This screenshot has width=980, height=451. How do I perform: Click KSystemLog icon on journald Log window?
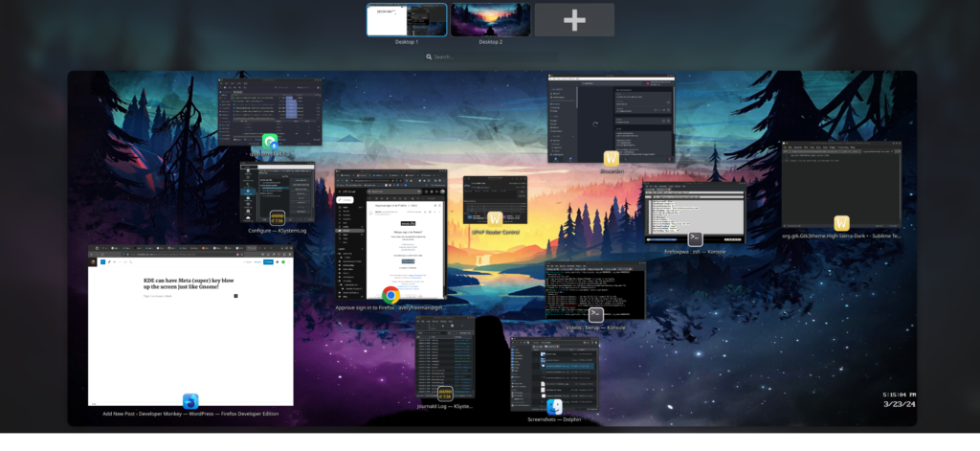(x=445, y=393)
